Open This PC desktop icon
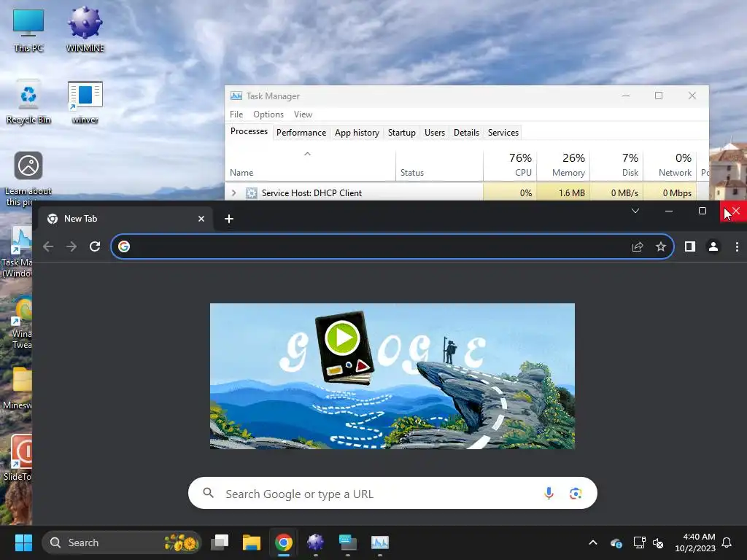 tap(28, 31)
